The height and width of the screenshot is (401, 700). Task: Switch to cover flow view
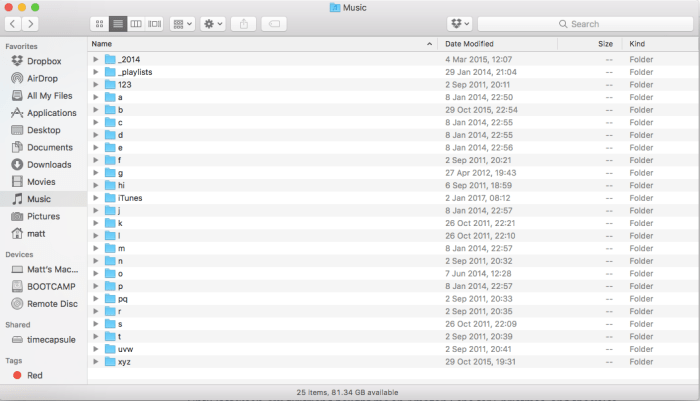154,23
